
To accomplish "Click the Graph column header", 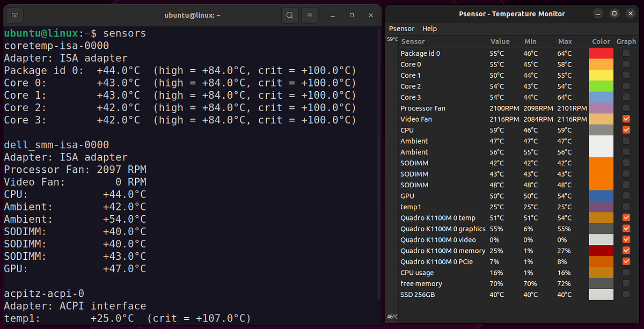I will (x=626, y=41).
